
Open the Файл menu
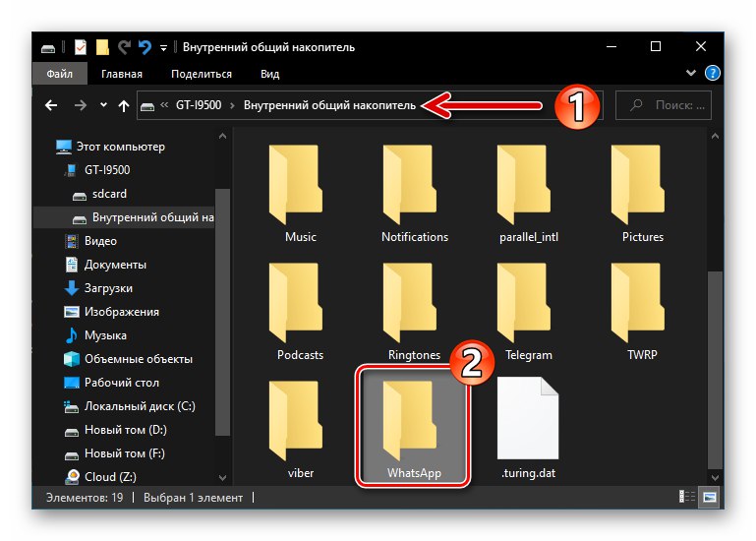point(60,74)
